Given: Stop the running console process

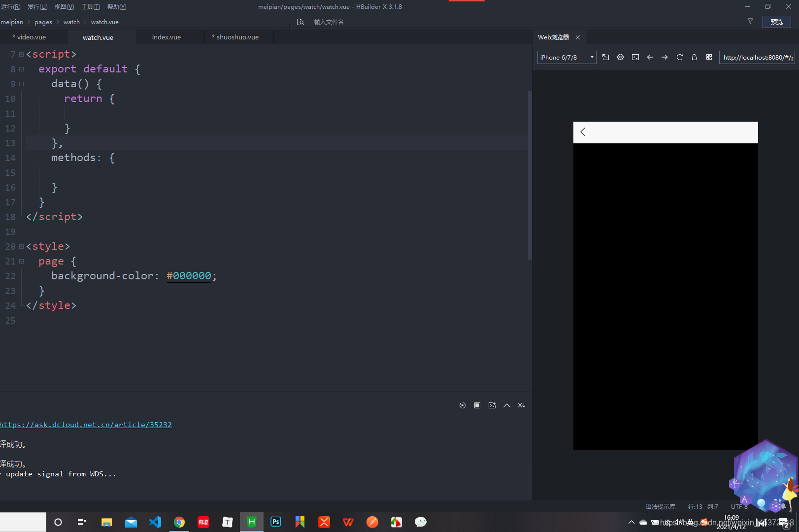Looking at the screenshot, I should click(477, 405).
